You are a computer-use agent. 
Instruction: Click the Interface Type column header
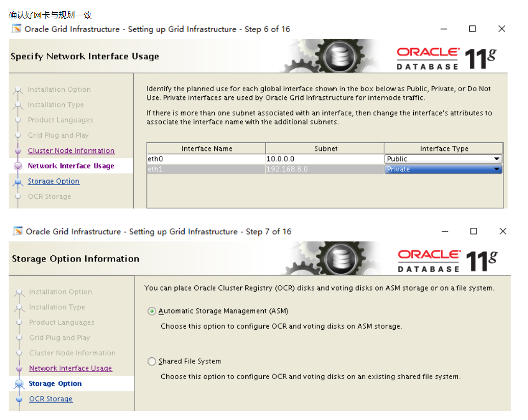click(443, 148)
